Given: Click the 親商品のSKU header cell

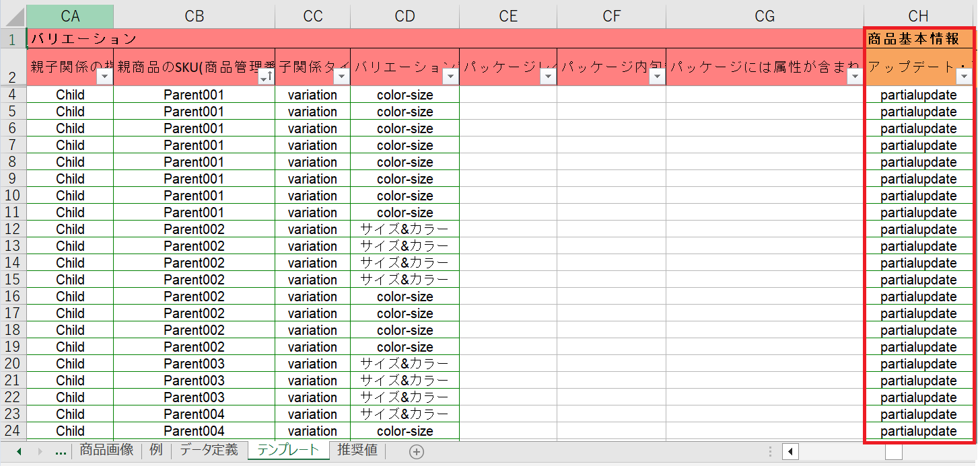Looking at the screenshot, I should 194,67.
